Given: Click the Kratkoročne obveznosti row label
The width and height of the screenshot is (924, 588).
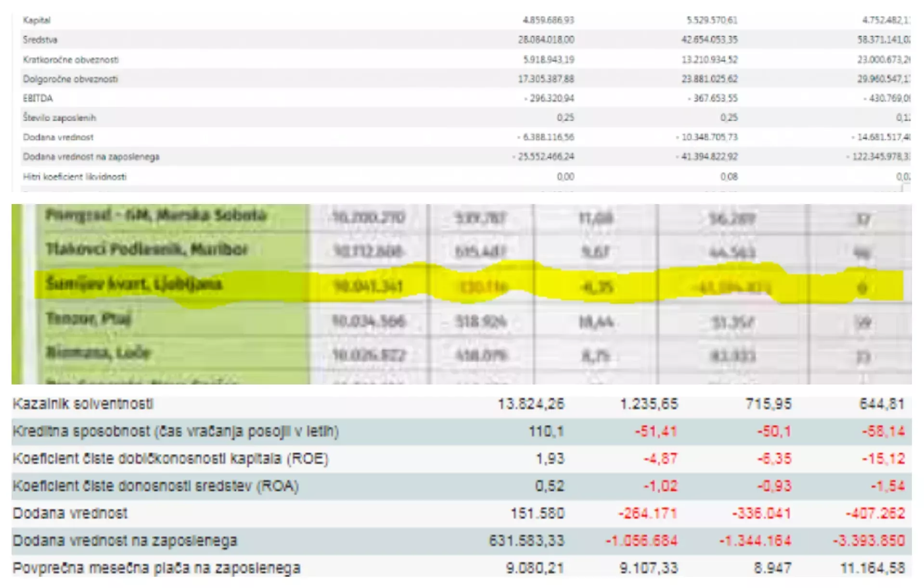Looking at the screenshot, I should tap(70, 60).
